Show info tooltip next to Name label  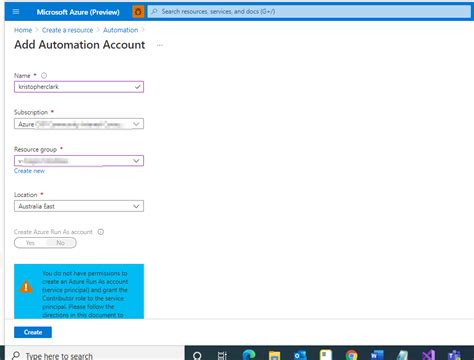click(44, 76)
